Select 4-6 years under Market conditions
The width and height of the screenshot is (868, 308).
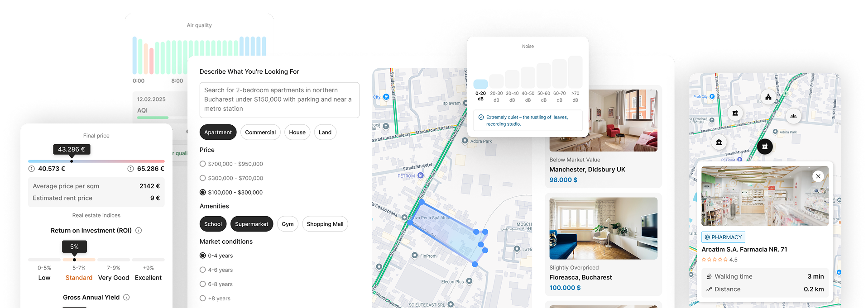point(203,270)
